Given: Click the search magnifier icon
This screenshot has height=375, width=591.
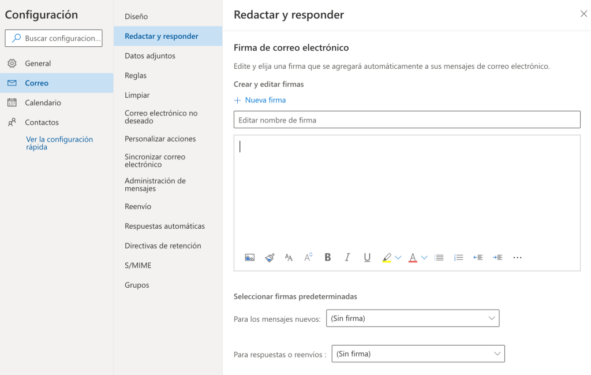Looking at the screenshot, I should point(16,38).
